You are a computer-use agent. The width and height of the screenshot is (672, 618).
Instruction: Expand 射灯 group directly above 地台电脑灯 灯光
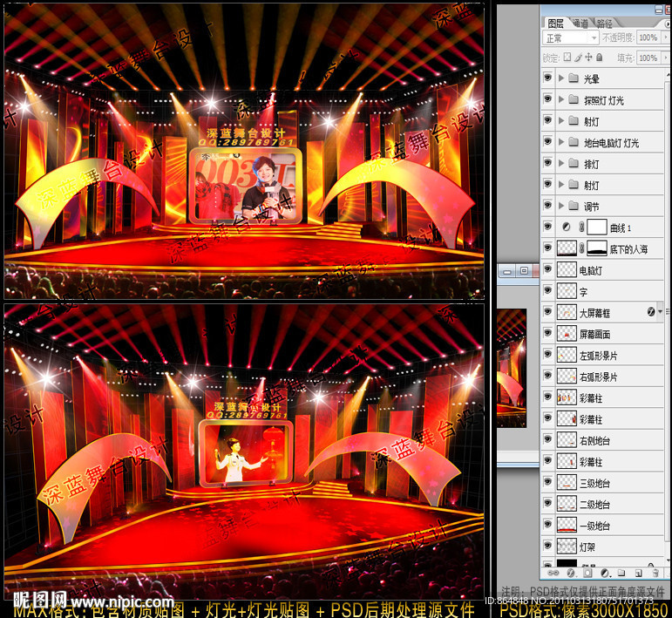point(561,121)
